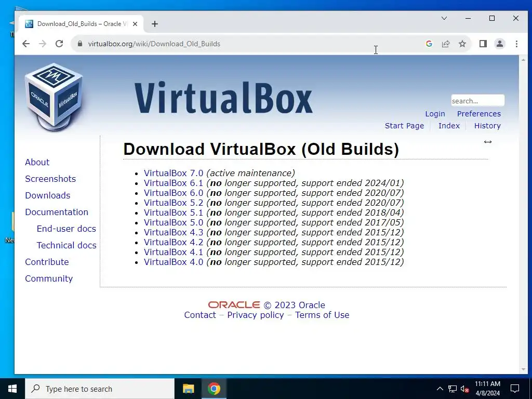Open the Index page
532x399 pixels.
click(x=449, y=126)
